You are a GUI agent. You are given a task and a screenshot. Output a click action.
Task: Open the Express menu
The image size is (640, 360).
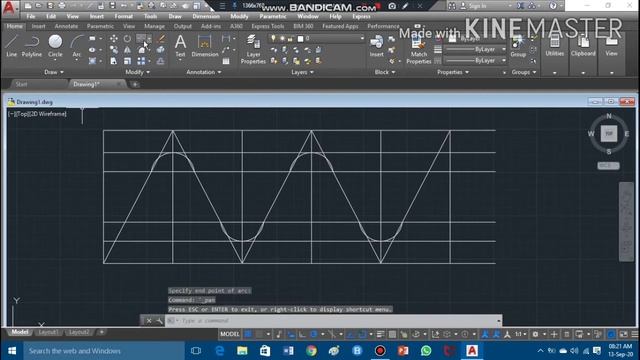pyautogui.click(x=361, y=16)
